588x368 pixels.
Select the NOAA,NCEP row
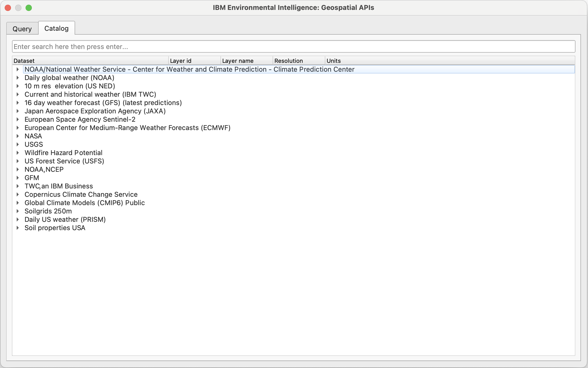tap(44, 169)
